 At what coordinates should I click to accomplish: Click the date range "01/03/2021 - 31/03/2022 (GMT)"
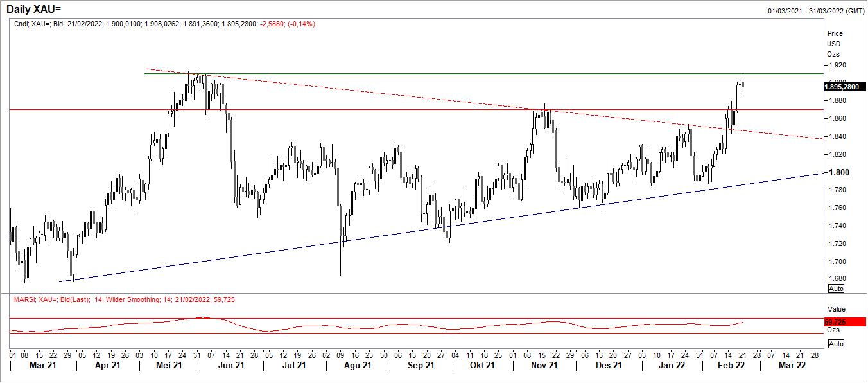(816, 12)
